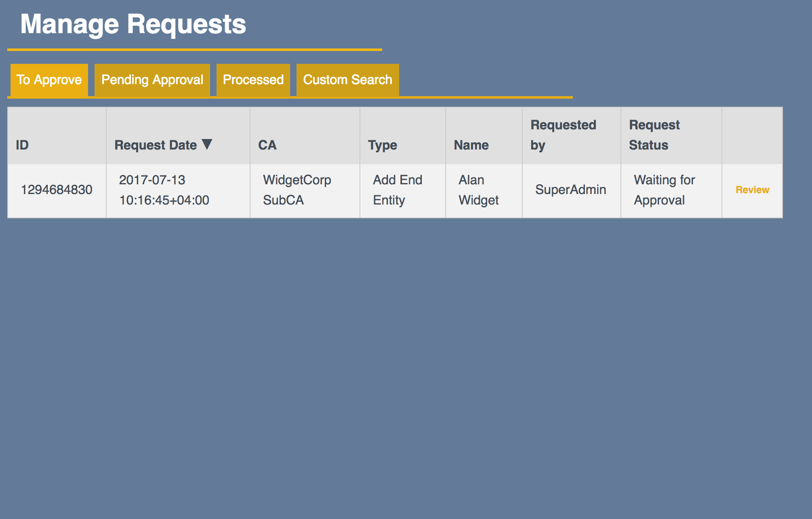Click the Manage Requests page title
The image size is (812, 519).
point(133,23)
